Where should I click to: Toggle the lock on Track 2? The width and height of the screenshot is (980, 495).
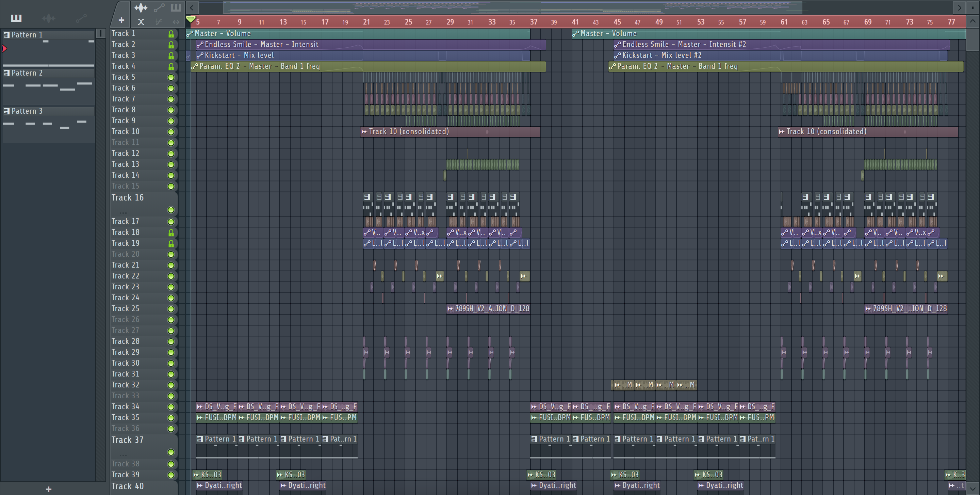171,45
